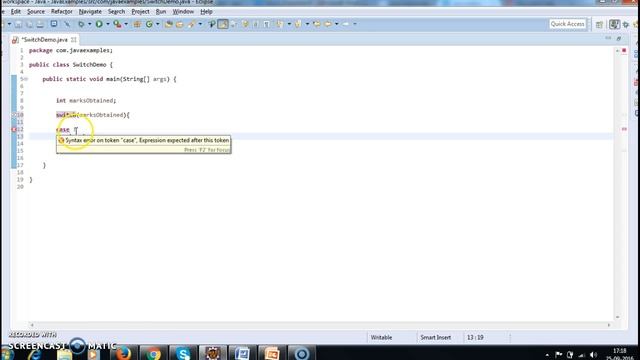Select the SwitchDemo.java editor tab
640x360 pixels.
[44, 40]
